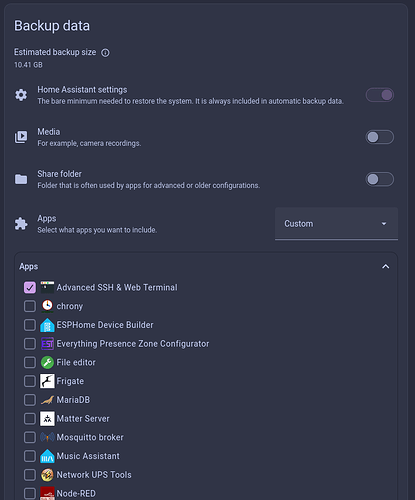415x500 pixels.
Task: Click the Estimated backup size label
Action: click(55, 52)
